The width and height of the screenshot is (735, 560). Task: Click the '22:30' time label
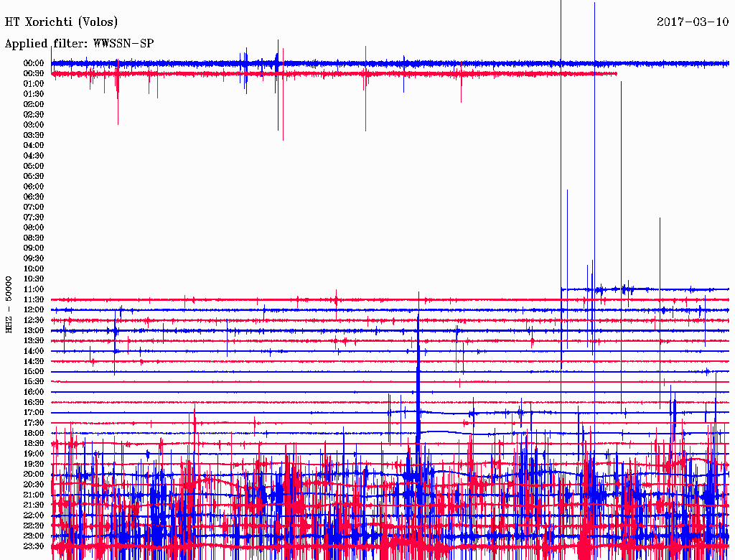pos(34,526)
